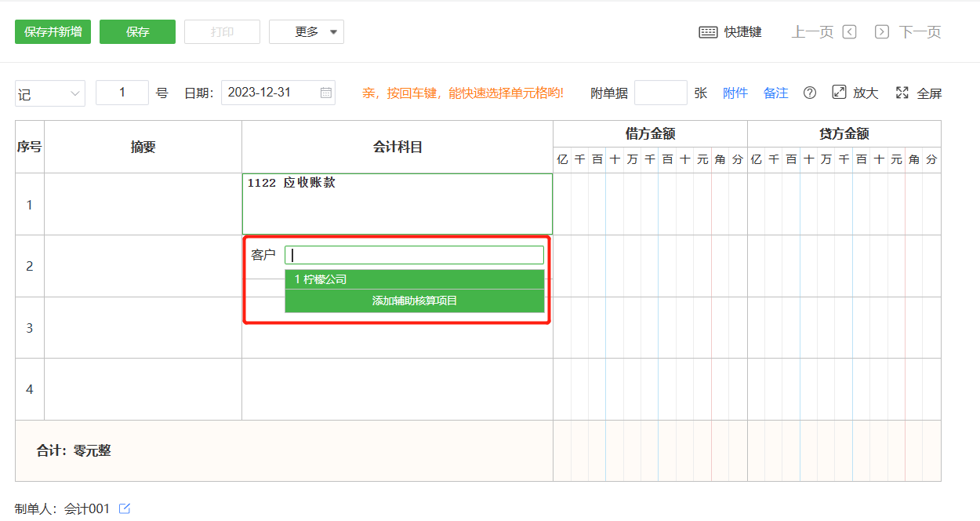Click the 会计科目 column header
The image size is (980, 521).
tap(397, 147)
